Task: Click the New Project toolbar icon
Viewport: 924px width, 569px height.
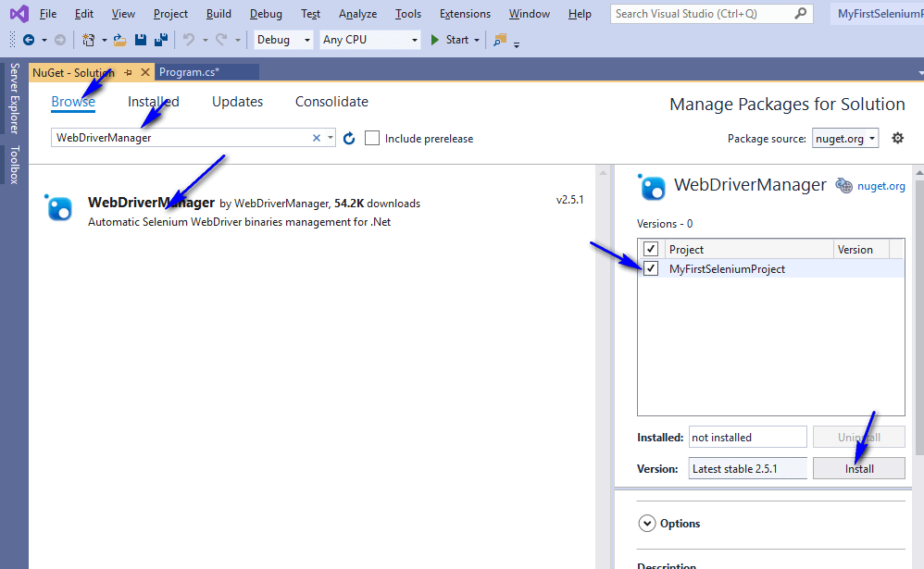Action: (x=88, y=40)
